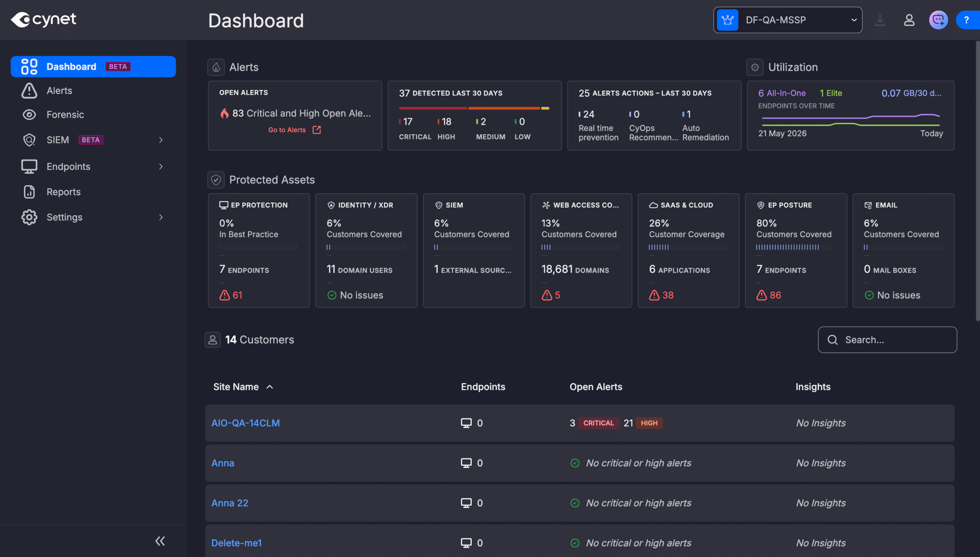Viewport: 980px width, 557px height.
Task: Open the user profile icon
Action: (x=909, y=20)
